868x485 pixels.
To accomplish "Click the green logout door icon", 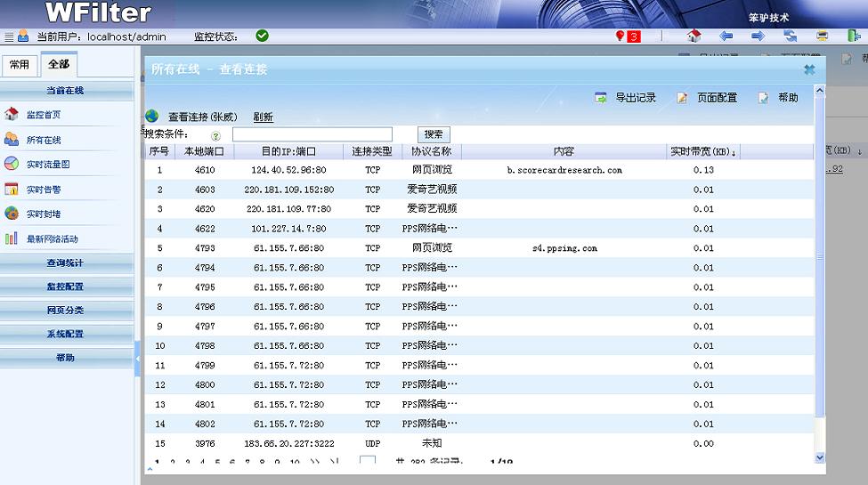I will [x=853, y=36].
